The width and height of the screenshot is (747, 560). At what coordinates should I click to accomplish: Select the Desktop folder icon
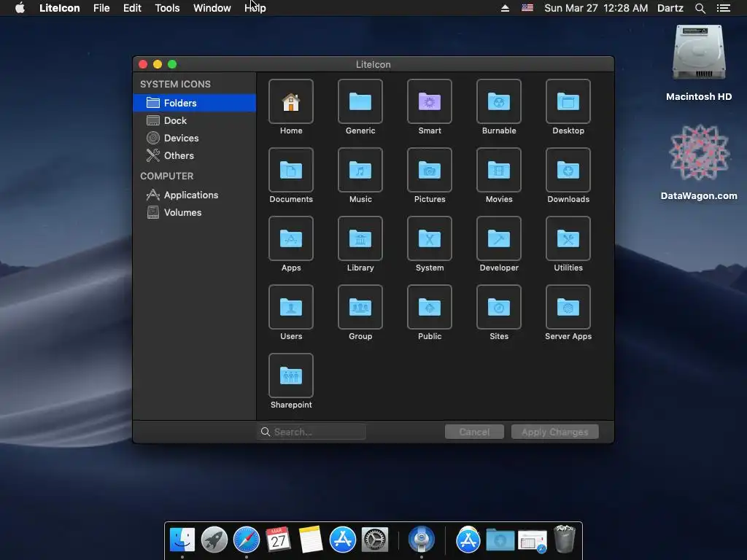click(x=568, y=101)
